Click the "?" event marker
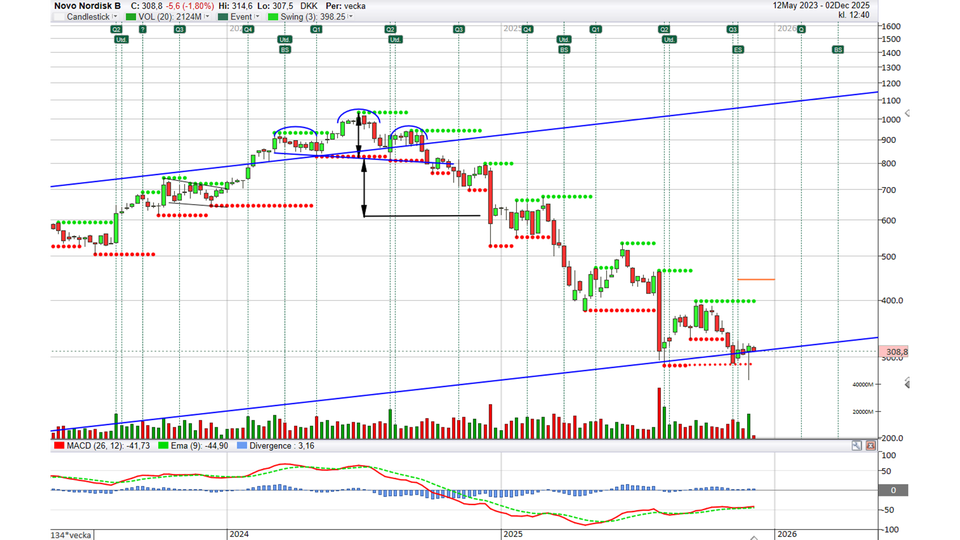Viewport: 960px width, 540px height. coord(142,30)
